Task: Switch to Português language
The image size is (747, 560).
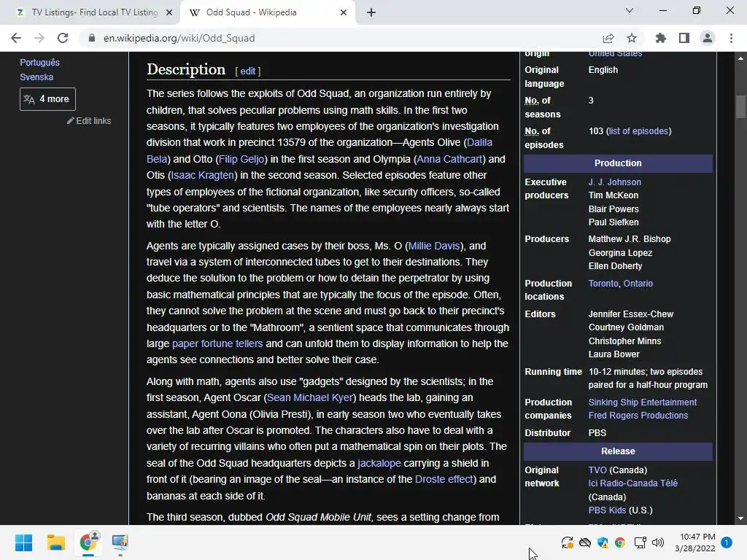Action: pos(39,63)
